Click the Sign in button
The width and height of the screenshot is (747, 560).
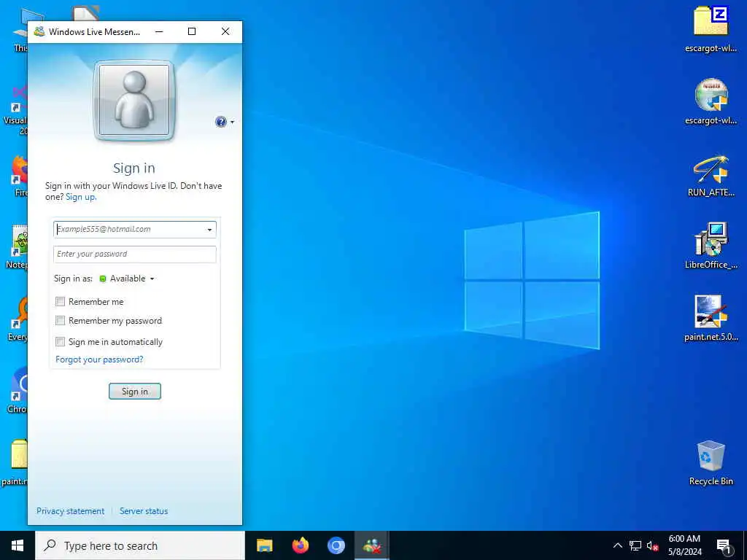135,392
